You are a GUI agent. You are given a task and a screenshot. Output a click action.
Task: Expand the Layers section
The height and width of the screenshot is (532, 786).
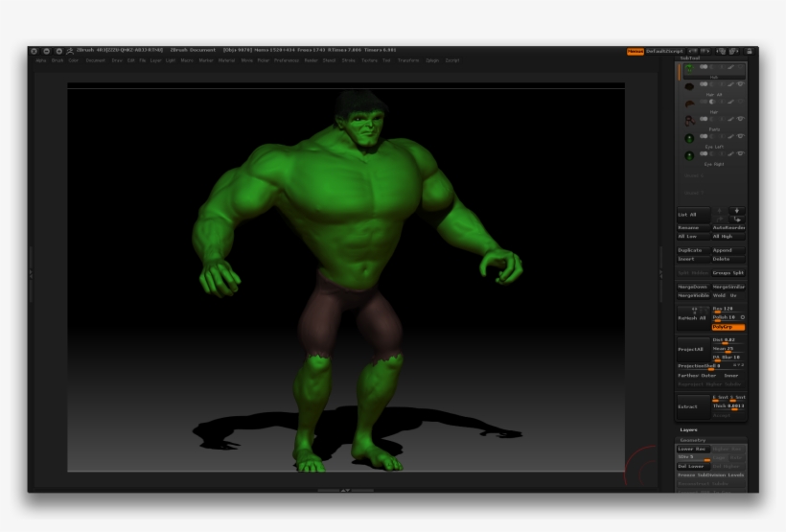pos(688,429)
